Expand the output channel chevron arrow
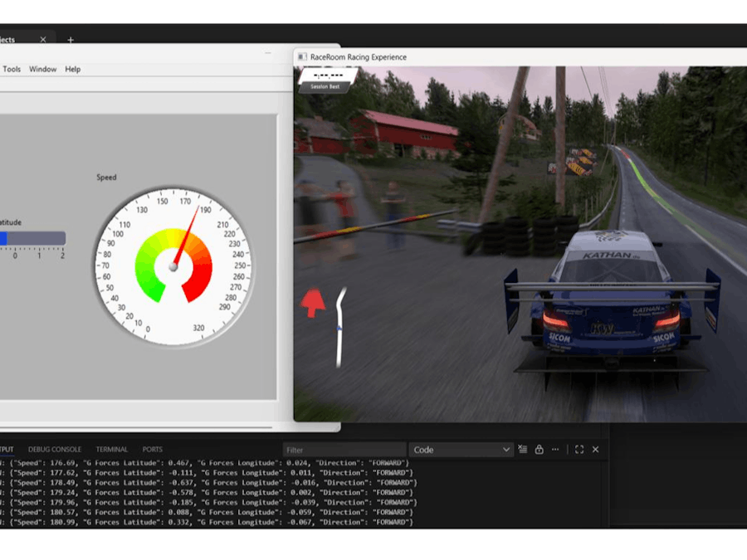The width and height of the screenshot is (747, 560). coord(507,449)
